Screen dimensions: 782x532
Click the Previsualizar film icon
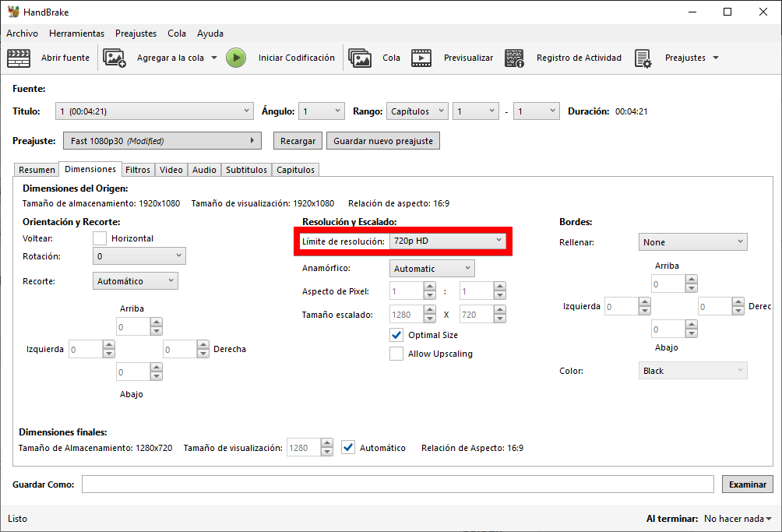(x=421, y=58)
